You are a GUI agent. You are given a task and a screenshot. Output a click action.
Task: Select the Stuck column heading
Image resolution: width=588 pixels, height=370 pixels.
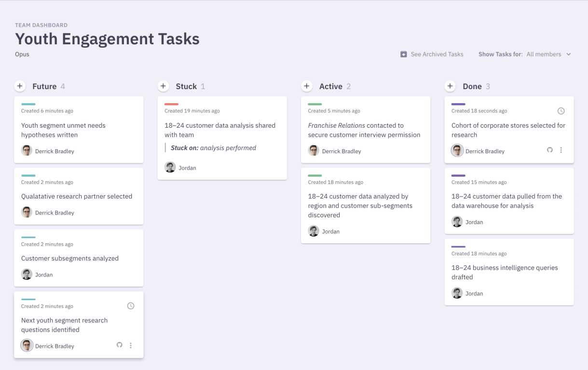186,86
